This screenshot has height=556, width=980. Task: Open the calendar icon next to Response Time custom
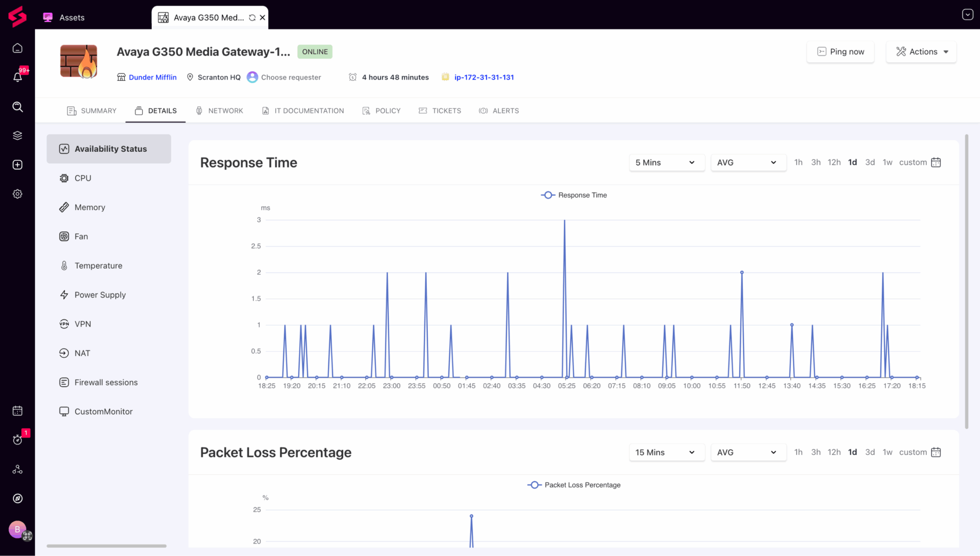click(936, 162)
